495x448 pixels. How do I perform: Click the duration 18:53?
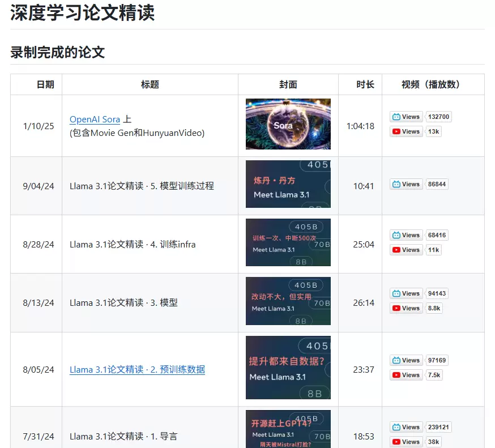(x=364, y=436)
